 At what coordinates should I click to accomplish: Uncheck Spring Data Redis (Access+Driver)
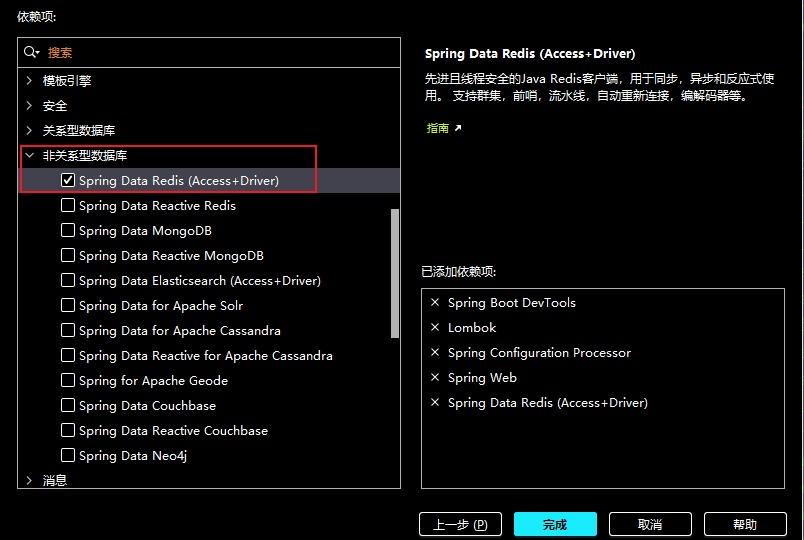[68, 181]
